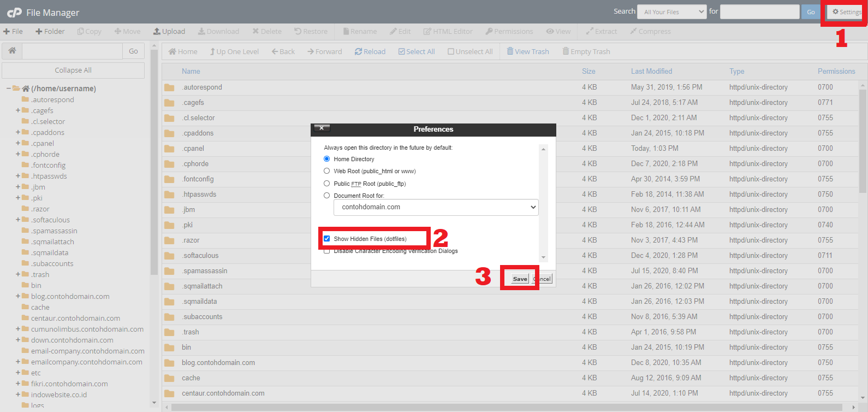Open View Trash
Image resolution: width=868 pixels, height=412 pixels.
(527, 52)
